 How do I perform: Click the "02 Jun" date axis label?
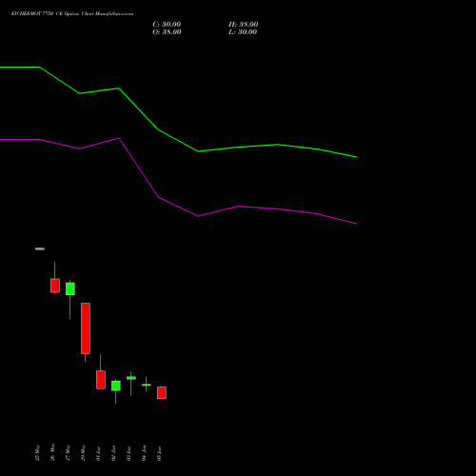coord(114,453)
